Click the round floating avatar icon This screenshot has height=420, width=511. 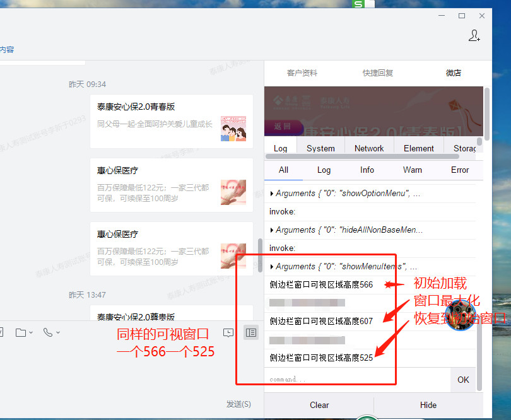[460, 315]
